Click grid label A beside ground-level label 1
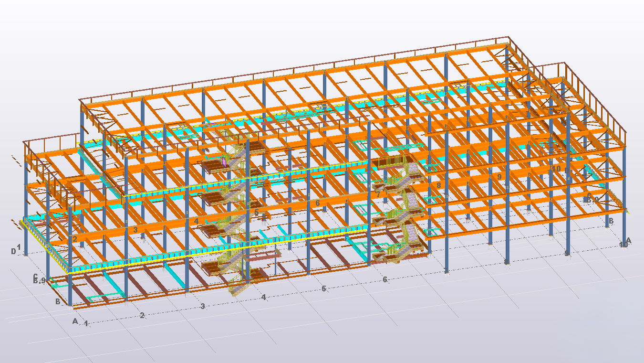Screen dimensions: 644x363 pos(75,321)
